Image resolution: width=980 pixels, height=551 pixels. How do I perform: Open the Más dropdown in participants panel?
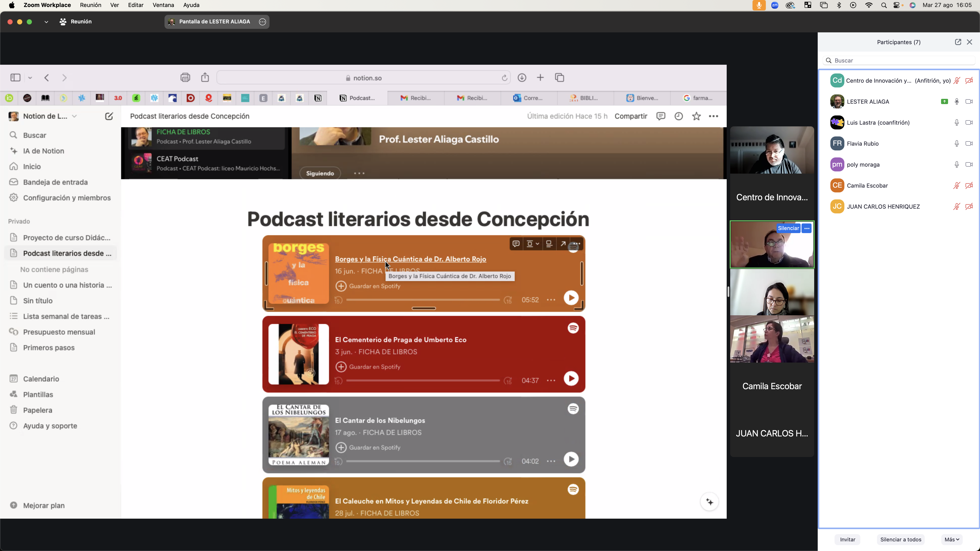(952, 539)
